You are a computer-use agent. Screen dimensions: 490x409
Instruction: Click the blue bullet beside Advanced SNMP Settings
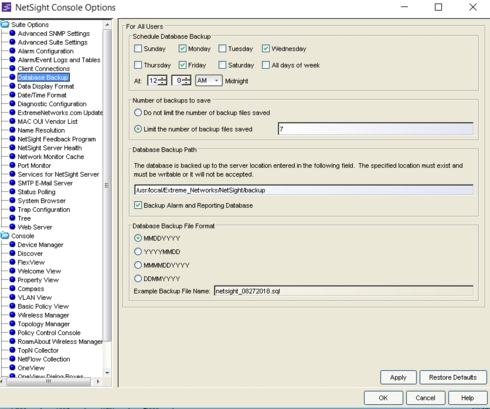[12, 33]
